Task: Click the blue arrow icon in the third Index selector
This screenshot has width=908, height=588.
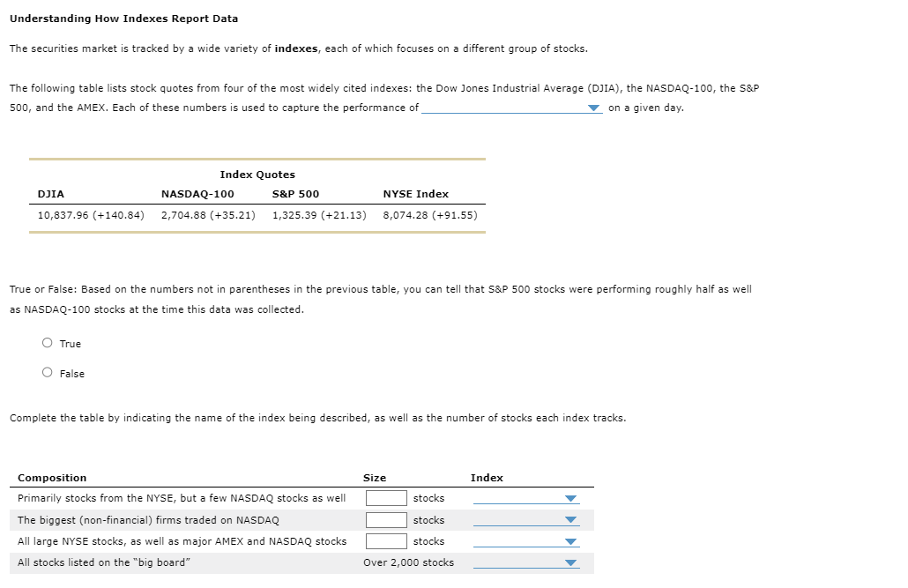Action: pos(571,541)
